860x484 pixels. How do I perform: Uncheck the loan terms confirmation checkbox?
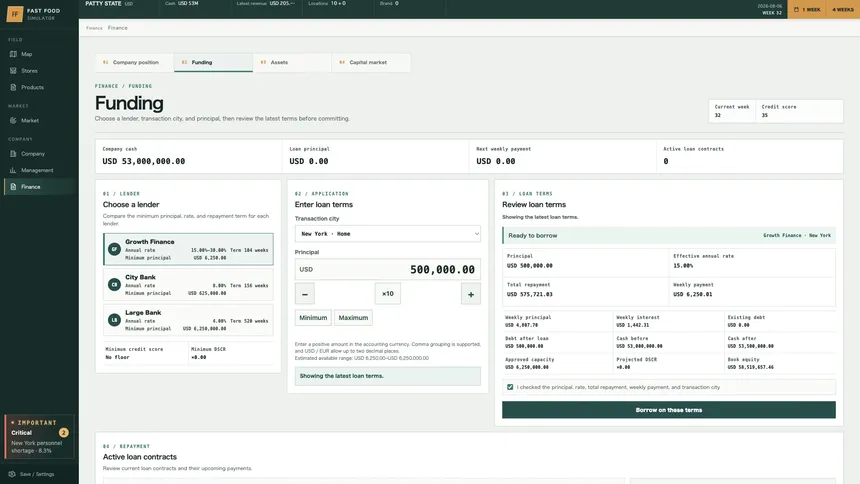click(x=510, y=387)
